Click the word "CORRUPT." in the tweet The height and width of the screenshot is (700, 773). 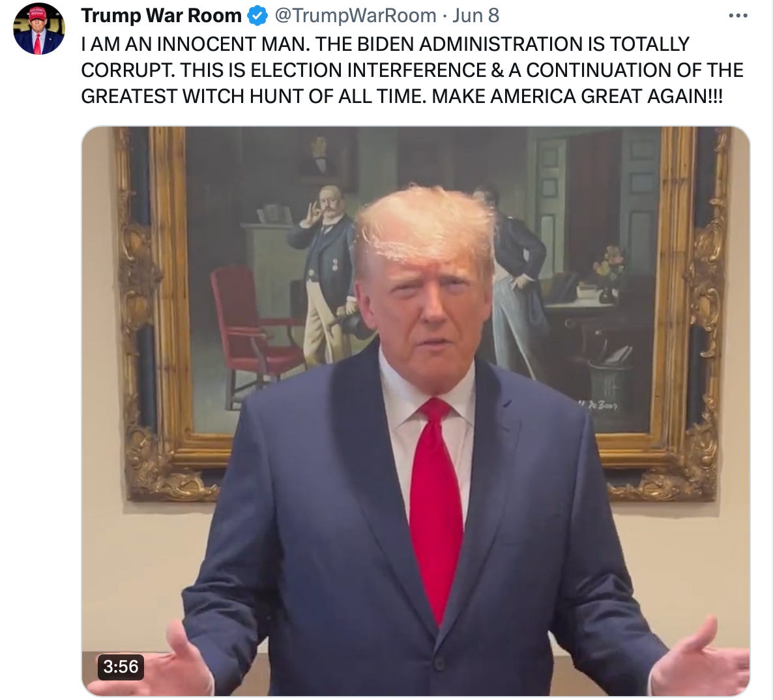(x=128, y=70)
